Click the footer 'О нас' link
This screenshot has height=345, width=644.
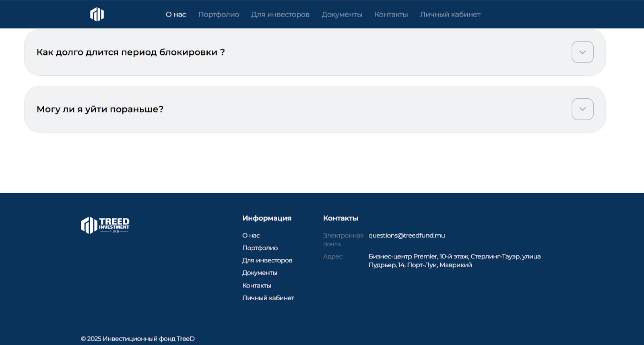point(251,236)
